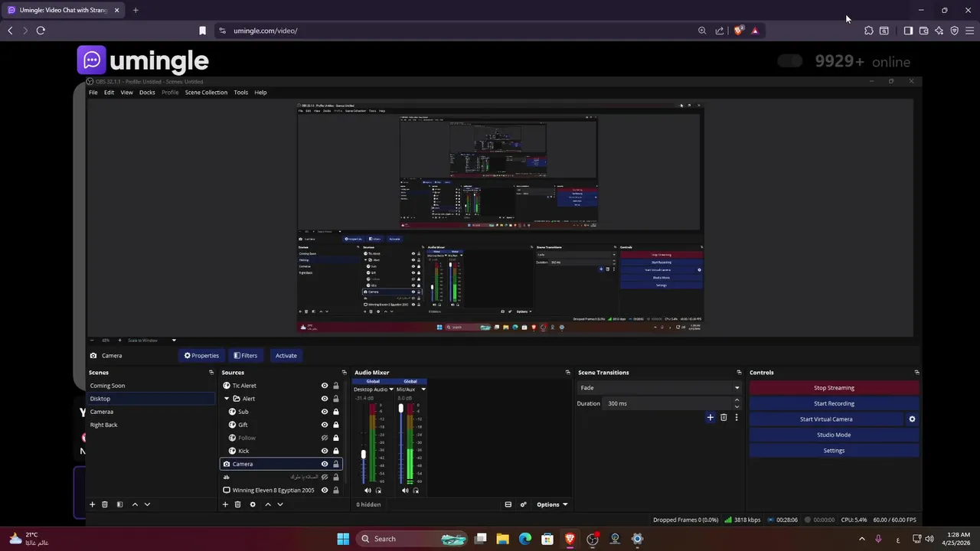Image resolution: width=980 pixels, height=551 pixels.
Task: Add a new source with plus icon
Action: point(225,504)
